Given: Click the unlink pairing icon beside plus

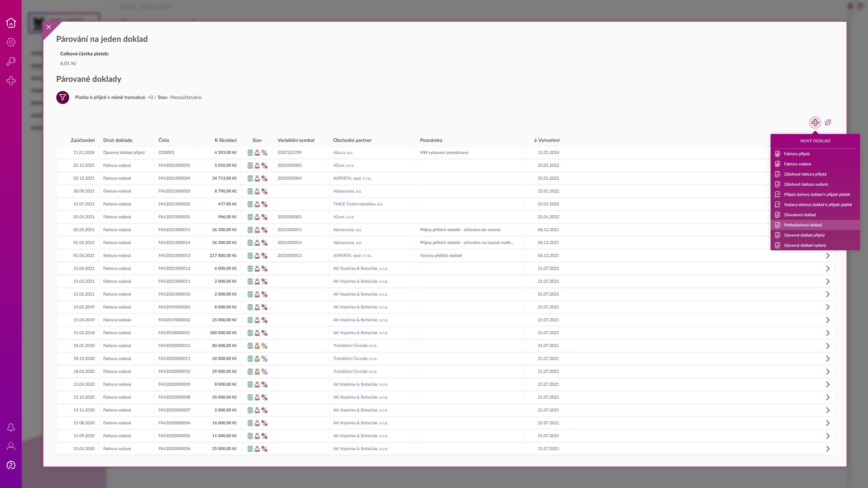Looking at the screenshot, I should pos(828,123).
